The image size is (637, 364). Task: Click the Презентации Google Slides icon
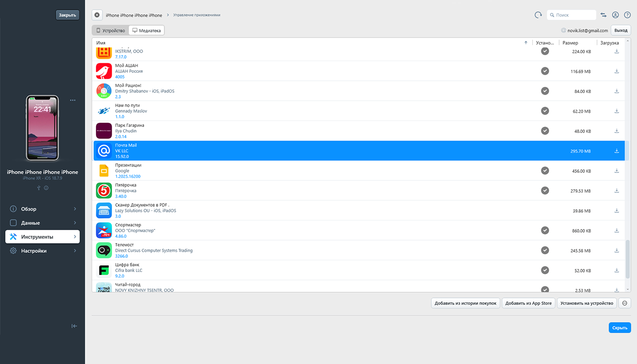[x=104, y=171]
